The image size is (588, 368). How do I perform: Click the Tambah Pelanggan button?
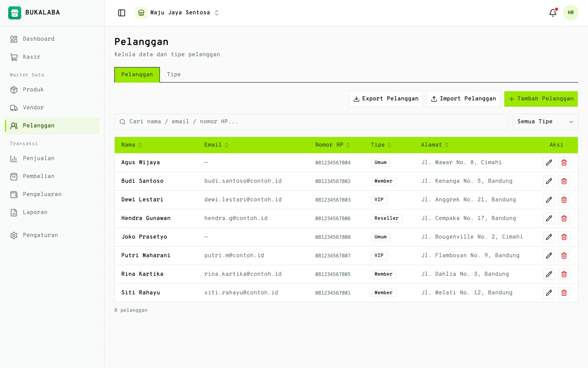[x=541, y=99]
